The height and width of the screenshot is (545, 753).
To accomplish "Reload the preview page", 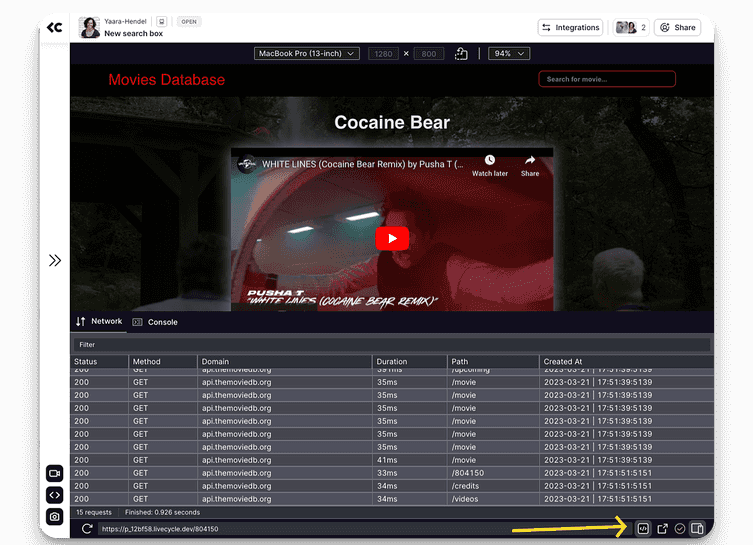I will click(87, 529).
